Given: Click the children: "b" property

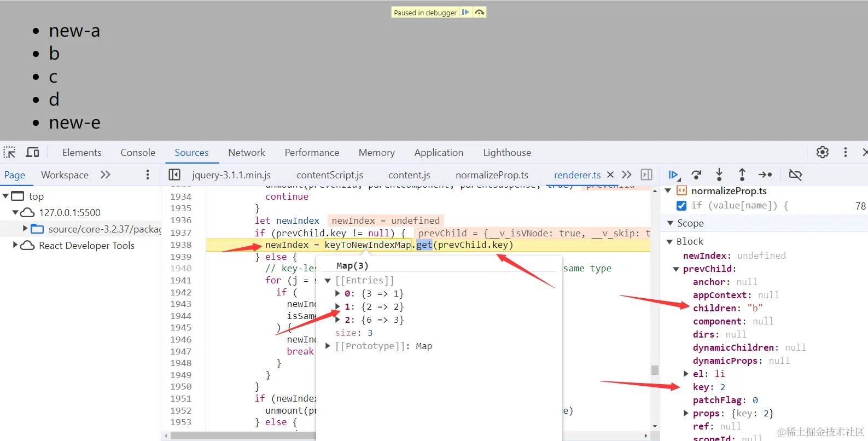Looking at the screenshot, I should pos(727,308).
